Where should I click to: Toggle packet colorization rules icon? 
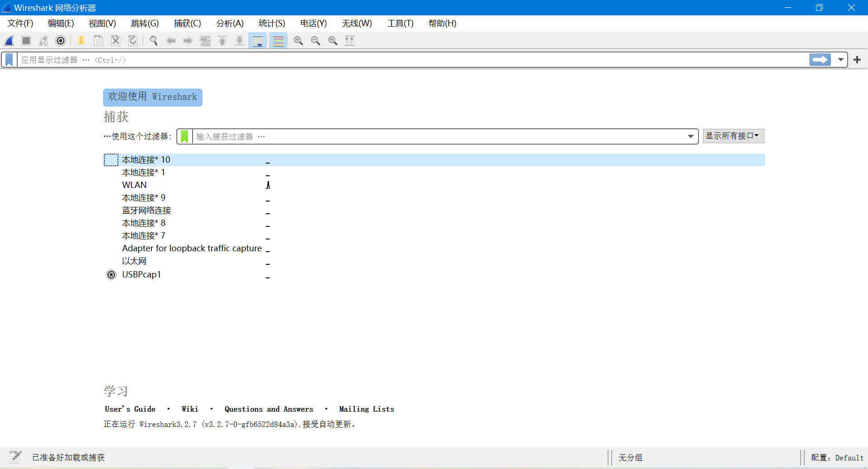(x=278, y=41)
